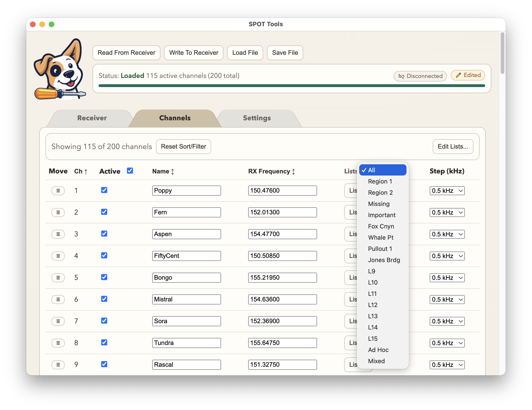532x410 pixels.
Task: Click the move handle for channel 8 Tundra
Action: coord(58,343)
